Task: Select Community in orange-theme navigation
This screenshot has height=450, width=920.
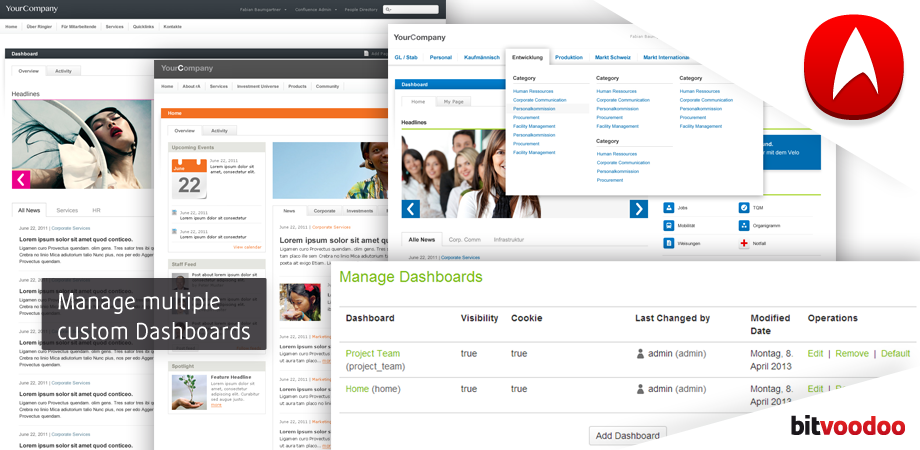Action: click(x=327, y=86)
